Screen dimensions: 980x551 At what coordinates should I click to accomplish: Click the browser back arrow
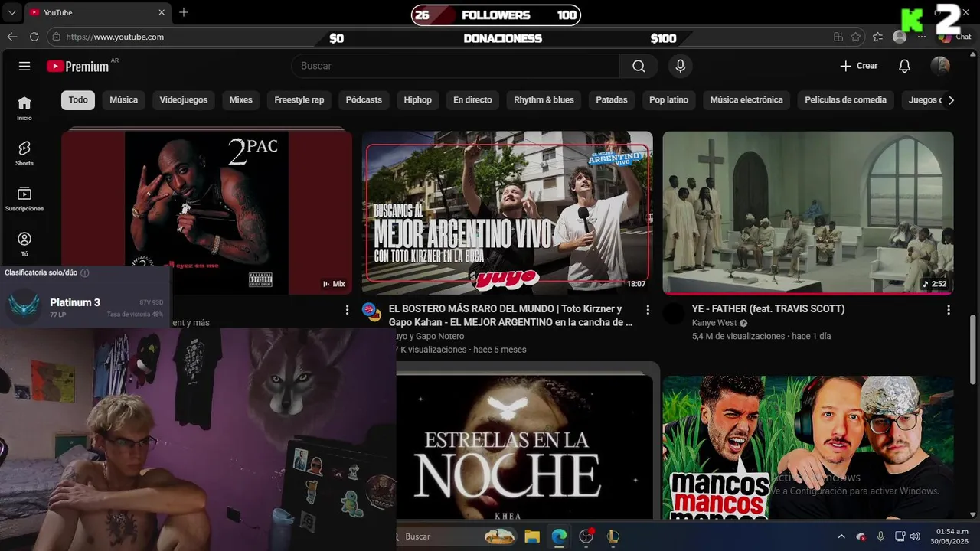click(x=12, y=37)
